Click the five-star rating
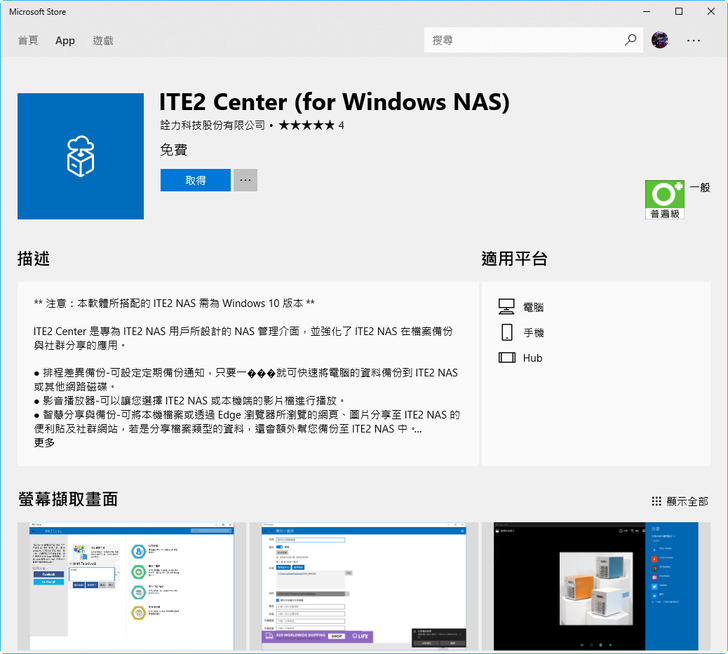This screenshot has width=728, height=654. point(306,125)
